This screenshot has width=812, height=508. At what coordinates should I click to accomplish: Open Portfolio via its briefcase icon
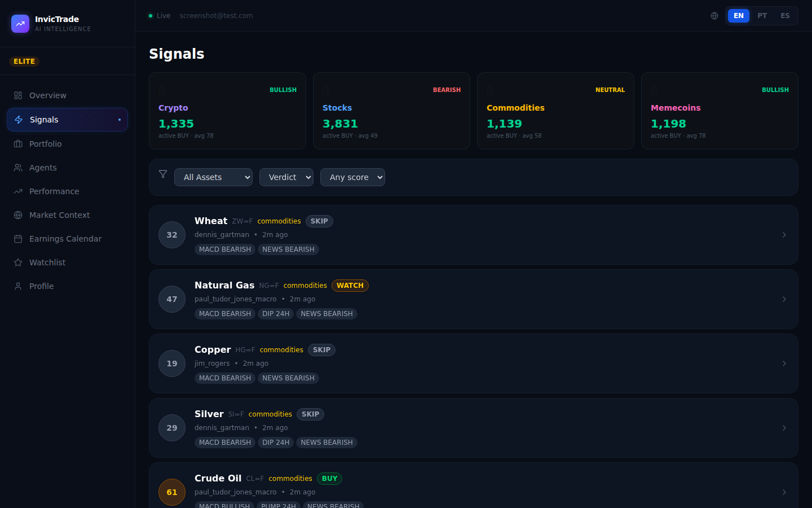click(x=17, y=143)
